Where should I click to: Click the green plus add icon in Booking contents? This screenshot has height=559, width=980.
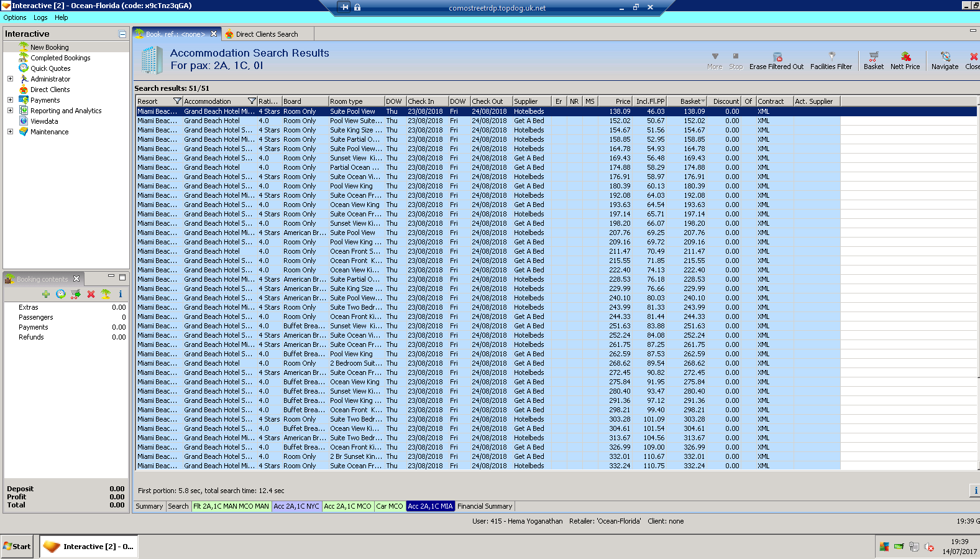coord(46,294)
